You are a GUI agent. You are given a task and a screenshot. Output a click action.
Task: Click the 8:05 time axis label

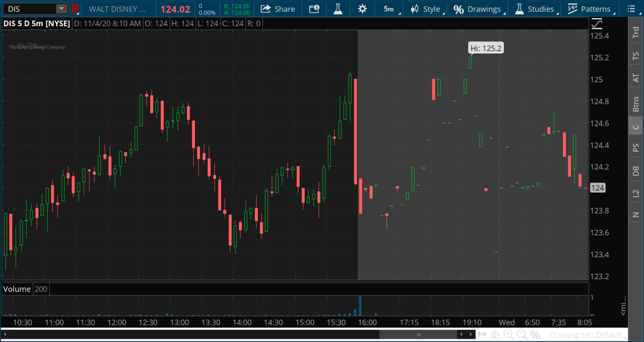(584, 323)
